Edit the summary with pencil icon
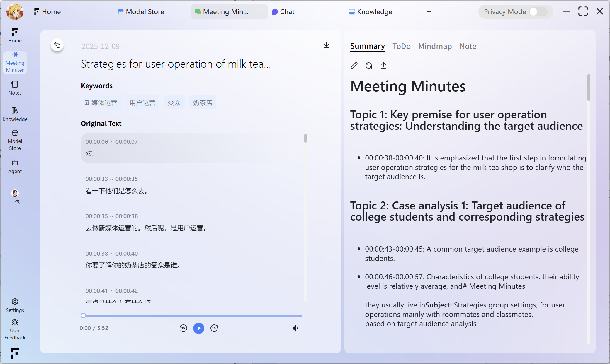Screen dimensions: 610x364 pyautogui.click(x=354, y=66)
